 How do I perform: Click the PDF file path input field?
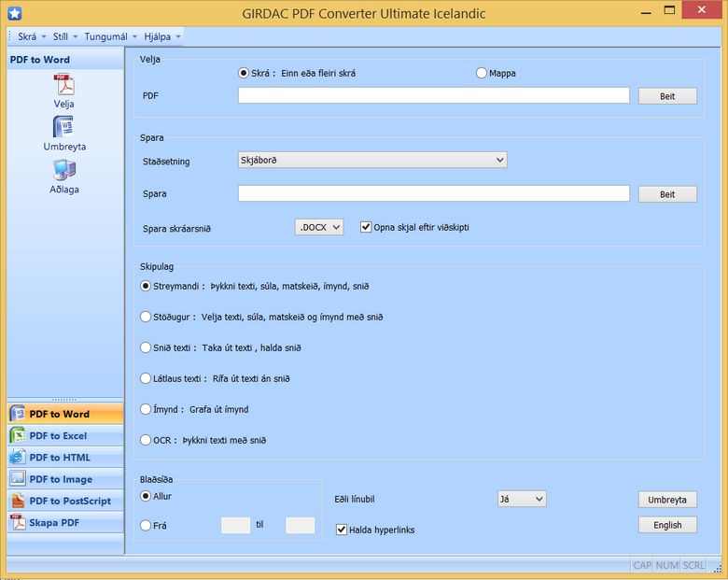434,95
